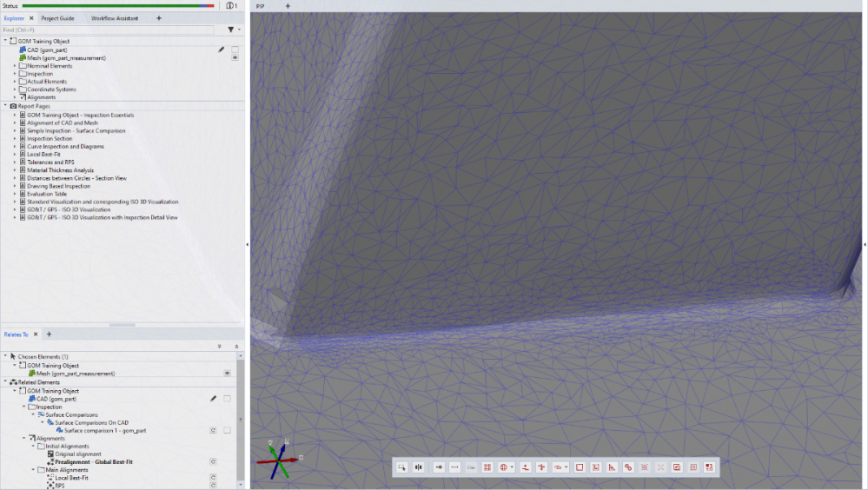Click the red grid icon in bottom toolbar
Viewport: 868px width, 490px height.
click(x=487, y=467)
